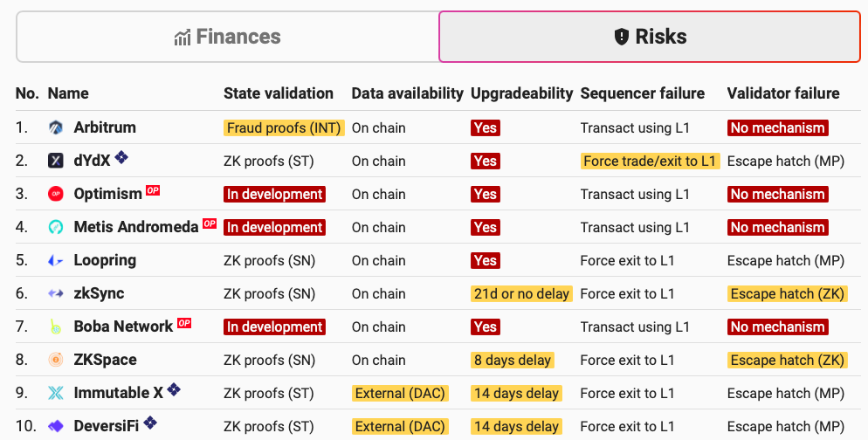868x440 pixels.
Task: Click Fraud proofs (INT) yellow label
Action: (285, 128)
